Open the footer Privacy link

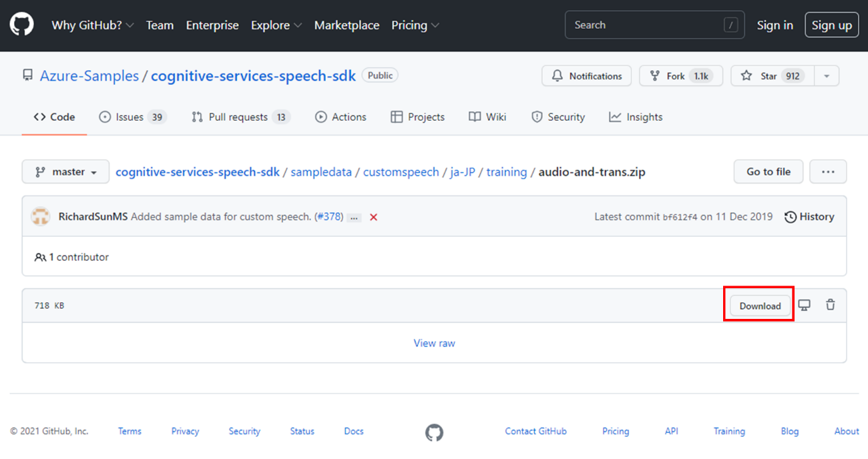pos(185,431)
